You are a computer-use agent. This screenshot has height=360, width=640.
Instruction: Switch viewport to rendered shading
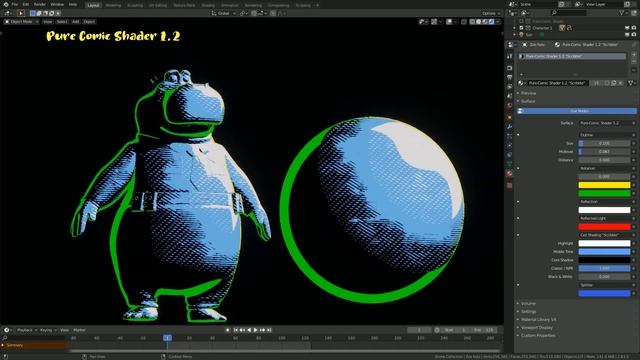(491, 22)
